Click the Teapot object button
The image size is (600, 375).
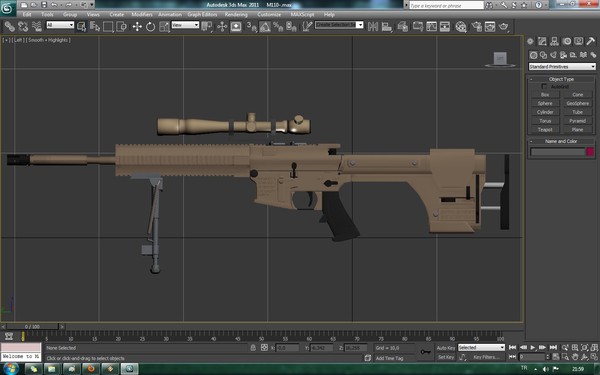point(545,130)
